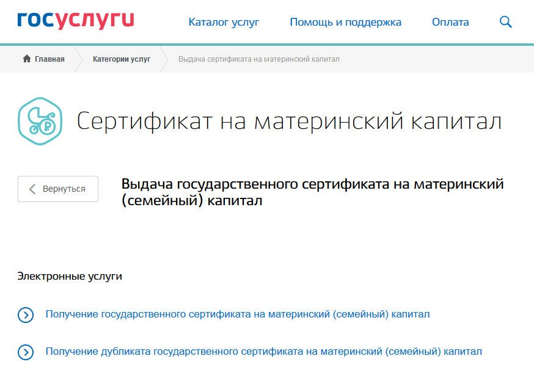The image size is (534, 392).
Task: Open the Каталог услуг menu
Action: (x=224, y=21)
